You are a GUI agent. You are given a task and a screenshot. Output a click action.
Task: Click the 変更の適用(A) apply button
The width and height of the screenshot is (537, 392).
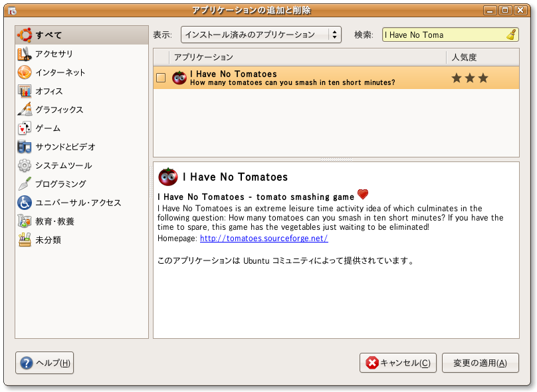480,363
